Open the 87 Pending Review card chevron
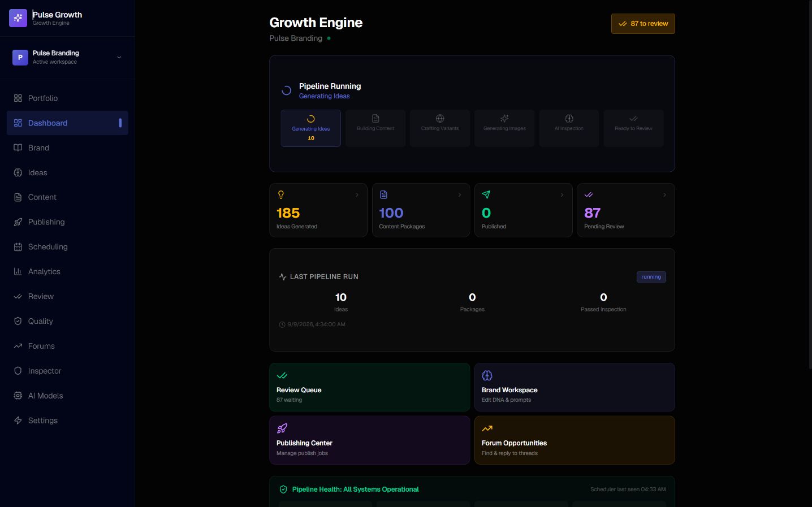Image resolution: width=812 pixels, height=507 pixels. click(664, 195)
